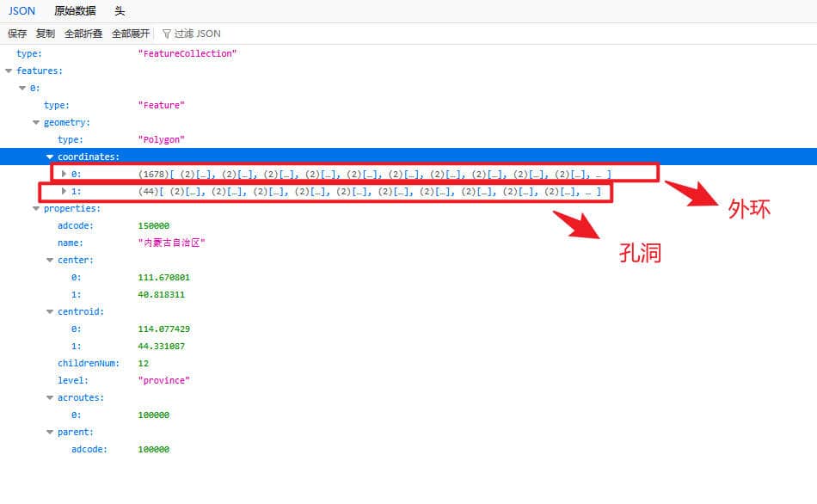The height and width of the screenshot is (504, 817).
Task: Collapse the properties node arrow
Action: click(x=36, y=208)
